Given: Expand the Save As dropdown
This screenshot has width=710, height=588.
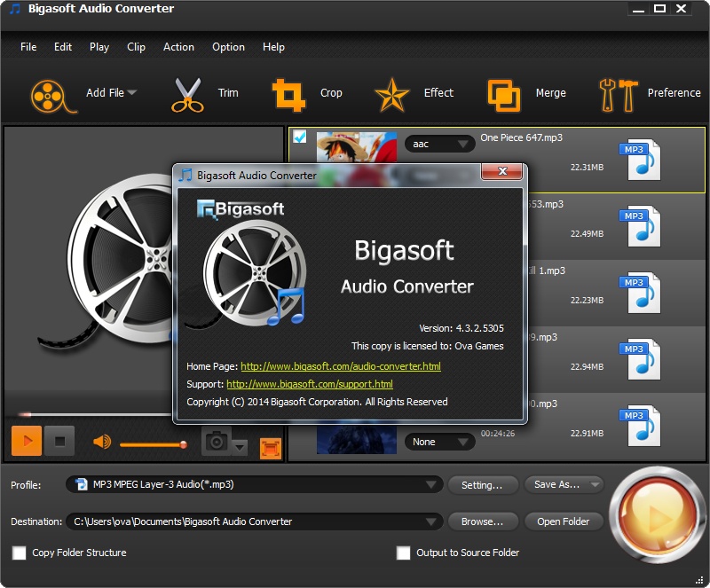Looking at the screenshot, I should [x=595, y=485].
